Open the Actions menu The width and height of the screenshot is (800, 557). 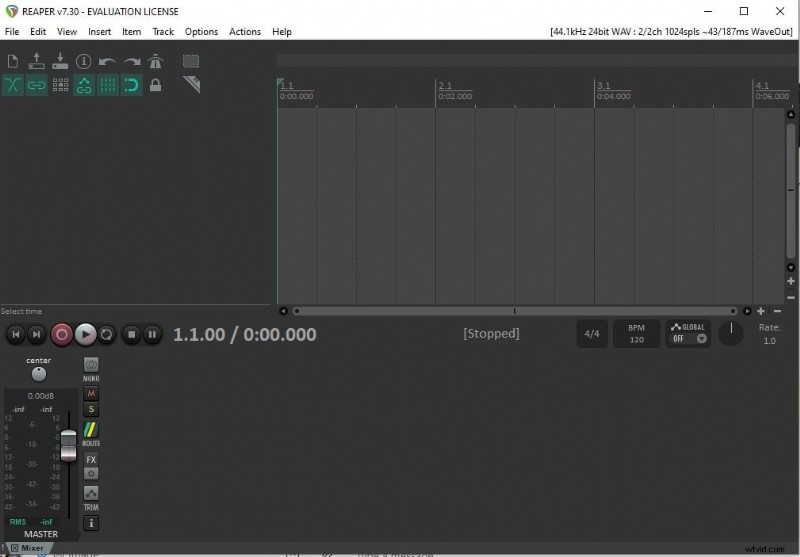245,31
